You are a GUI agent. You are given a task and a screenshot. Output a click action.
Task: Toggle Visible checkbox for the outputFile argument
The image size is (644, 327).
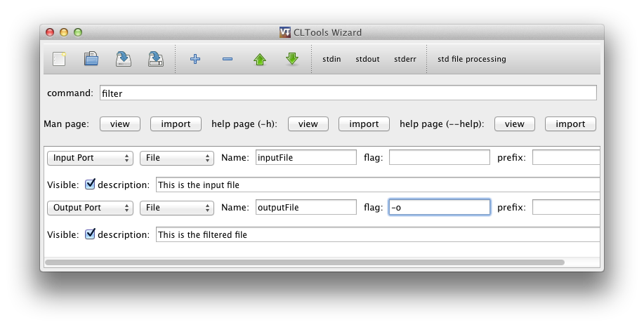[90, 234]
